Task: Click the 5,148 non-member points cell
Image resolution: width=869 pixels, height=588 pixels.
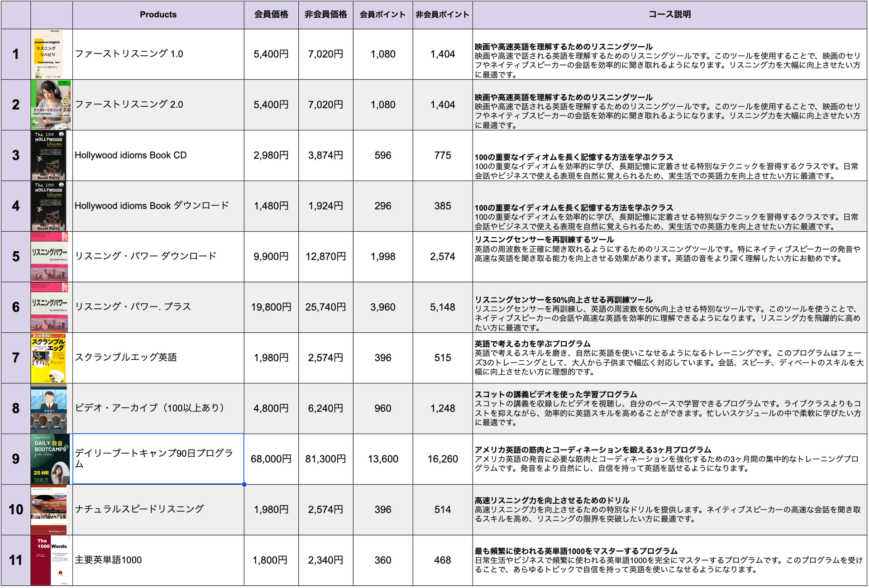Action: (x=443, y=307)
